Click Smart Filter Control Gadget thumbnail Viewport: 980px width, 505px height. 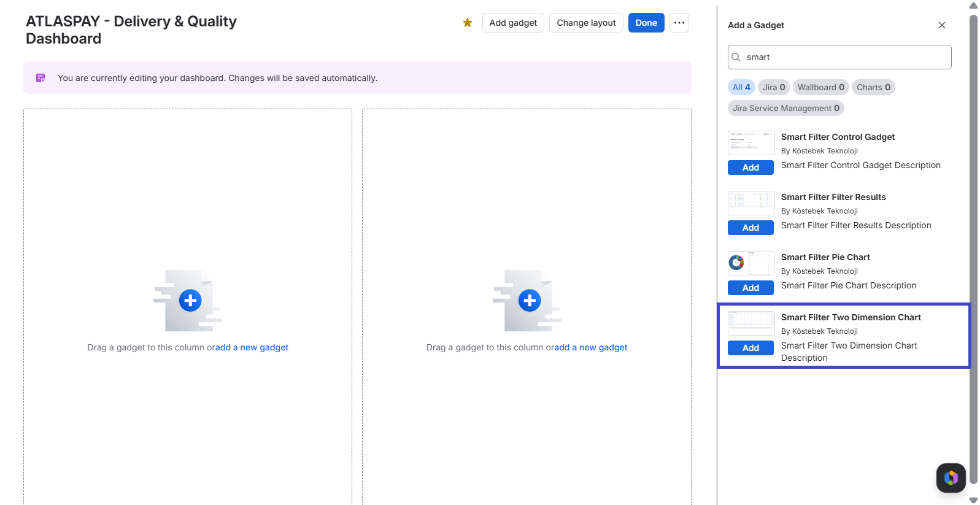[751, 142]
